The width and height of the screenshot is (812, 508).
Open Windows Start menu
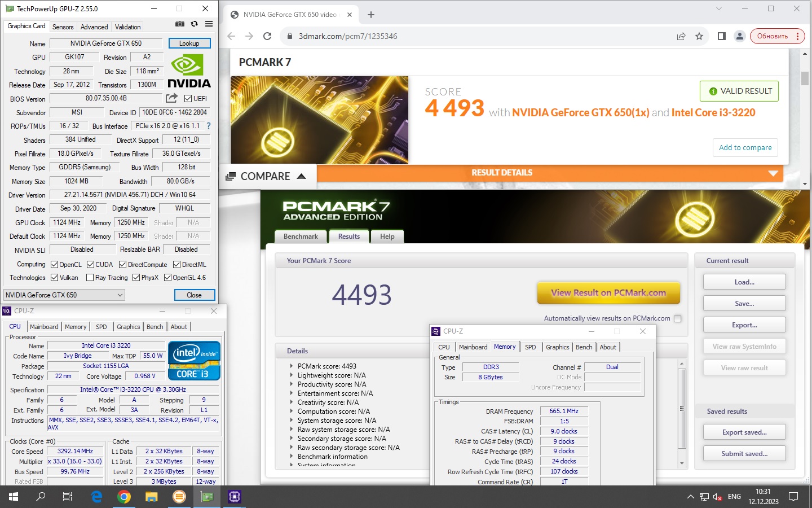pyautogui.click(x=14, y=497)
